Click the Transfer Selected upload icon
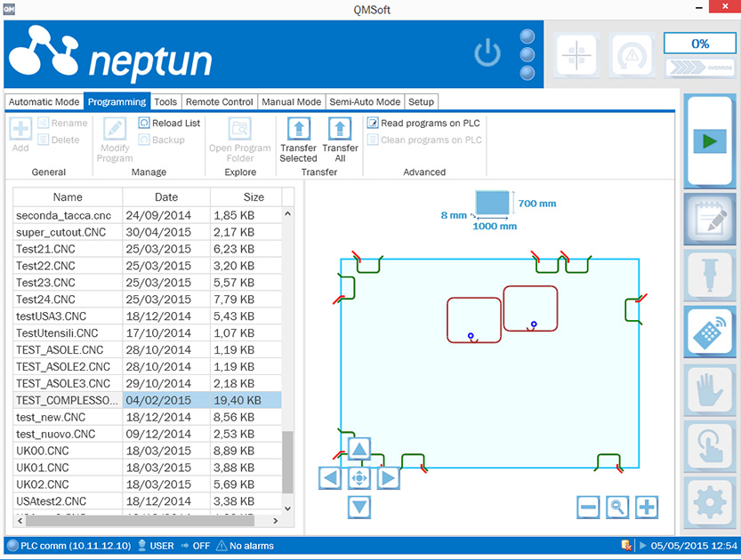Image resolution: width=741 pixels, height=560 pixels. [298, 130]
